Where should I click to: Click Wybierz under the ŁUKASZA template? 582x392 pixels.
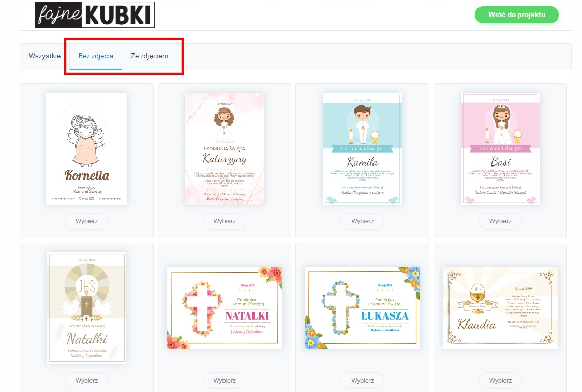pos(363,381)
